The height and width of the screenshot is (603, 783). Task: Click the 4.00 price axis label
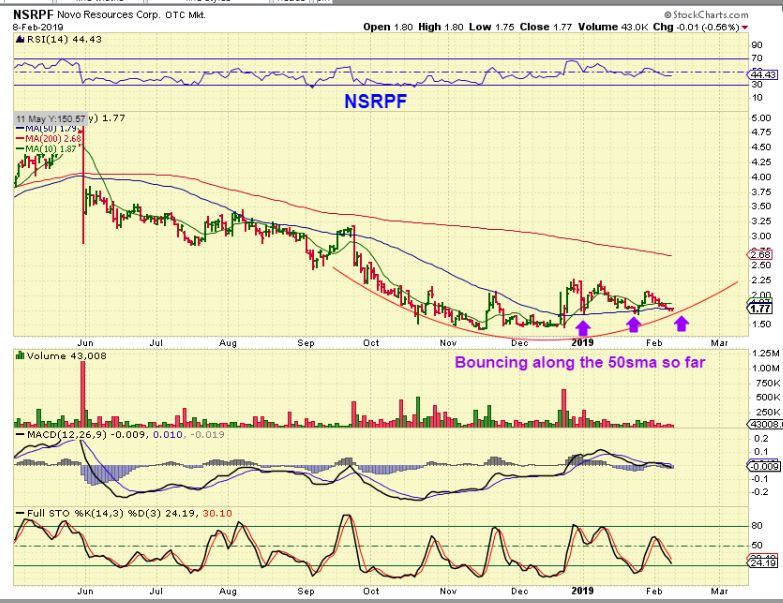(x=761, y=177)
